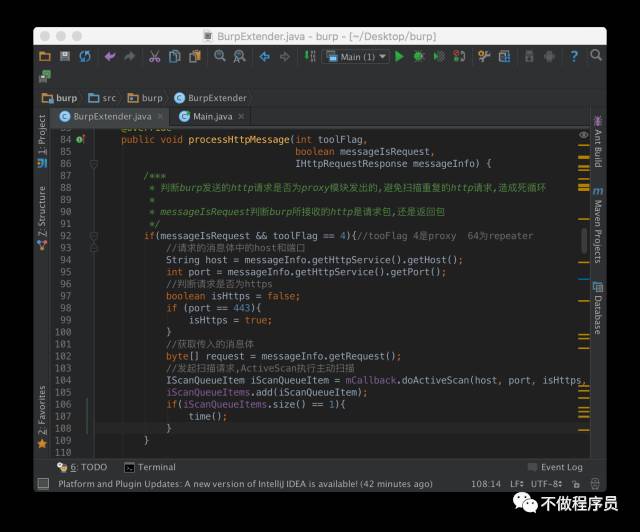Image resolution: width=640 pixels, height=532 pixels.
Task: Open Project Structure settings icon
Action: tap(484, 56)
